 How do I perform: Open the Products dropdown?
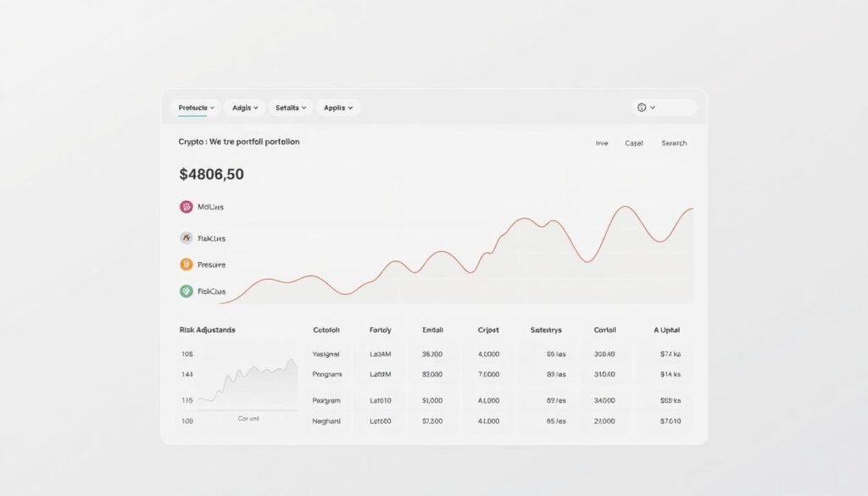point(194,107)
